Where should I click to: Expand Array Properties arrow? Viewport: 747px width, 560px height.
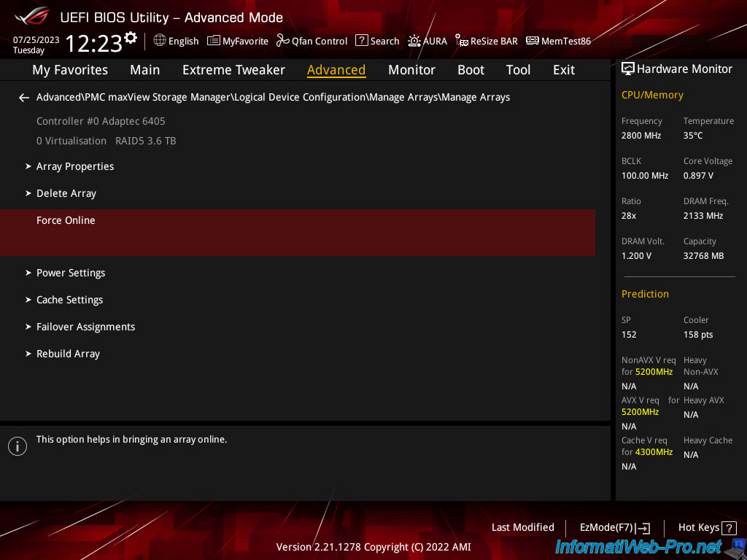coord(28,166)
